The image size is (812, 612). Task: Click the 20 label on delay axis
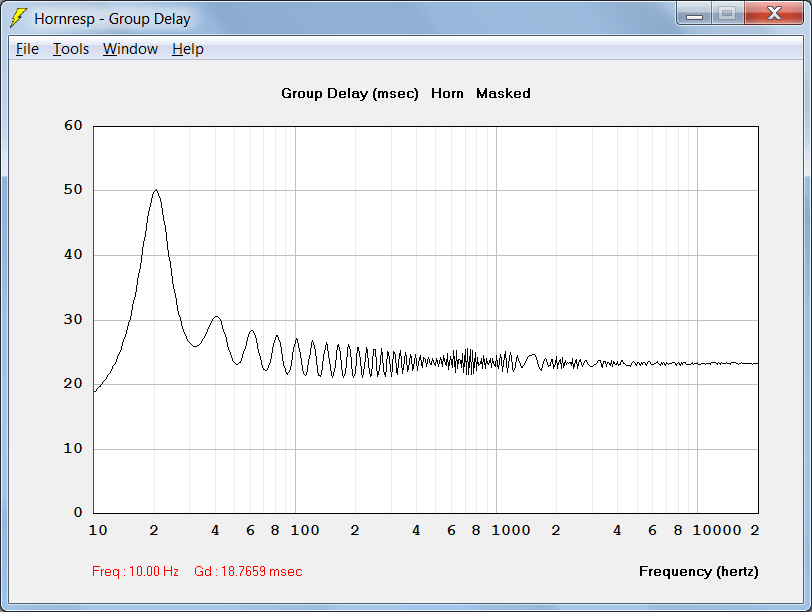pyautogui.click(x=73, y=383)
